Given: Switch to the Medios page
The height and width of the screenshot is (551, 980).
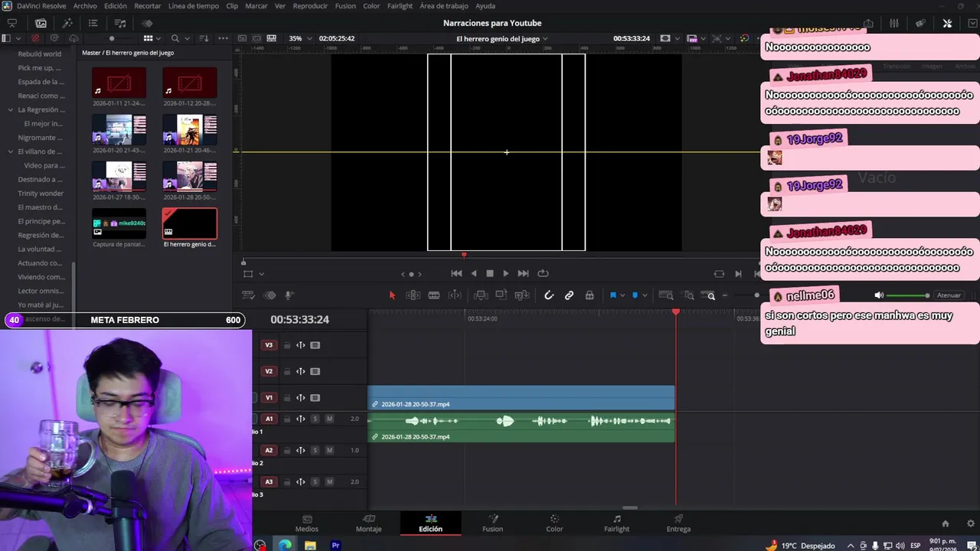Looking at the screenshot, I should pyautogui.click(x=307, y=523).
